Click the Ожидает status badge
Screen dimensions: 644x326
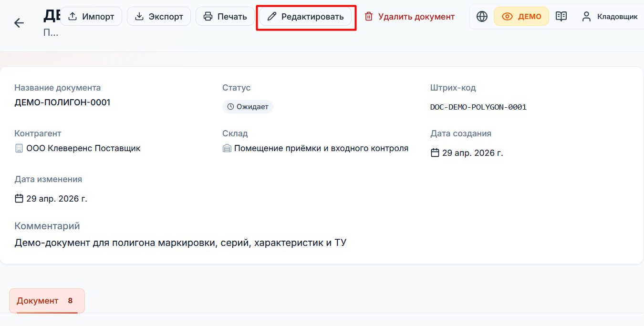[x=248, y=107]
